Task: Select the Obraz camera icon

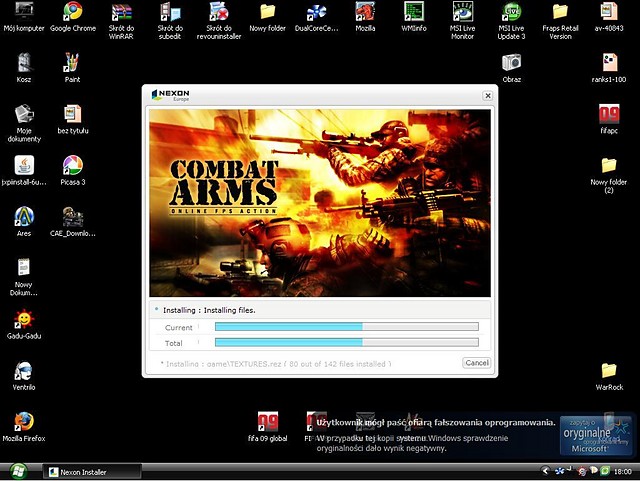Action: [511, 68]
